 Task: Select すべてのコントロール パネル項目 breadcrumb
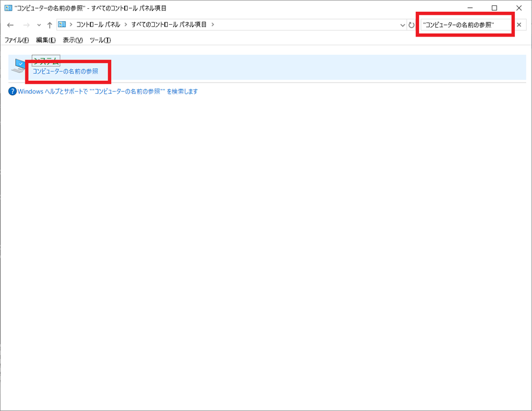click(169, 24)
